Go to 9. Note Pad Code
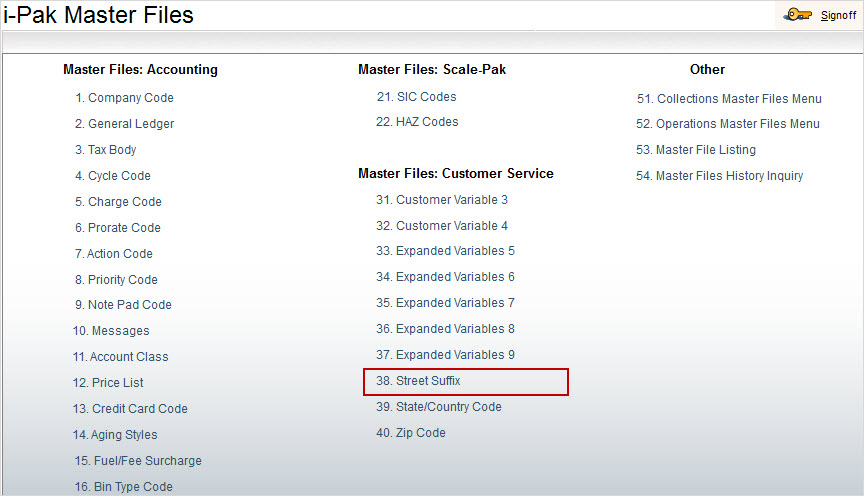 [123, 305]
